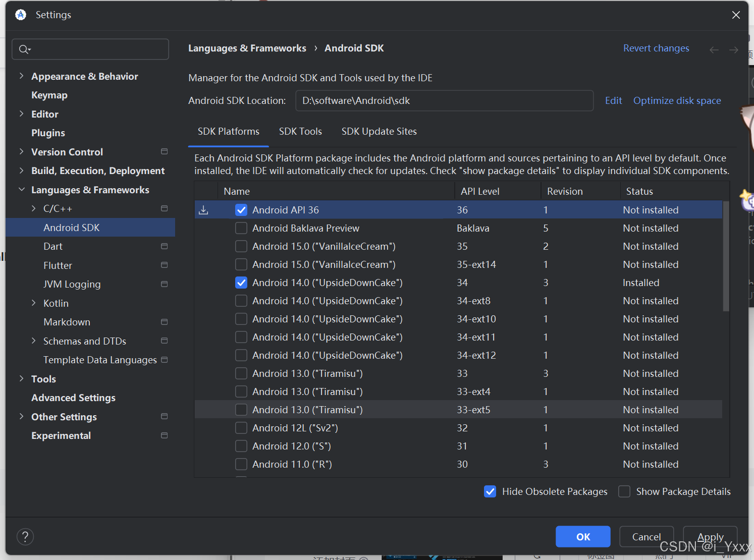Sort table by Status column header
The height and width of the screenshot is (560, 754).
(x=675, y=191)
